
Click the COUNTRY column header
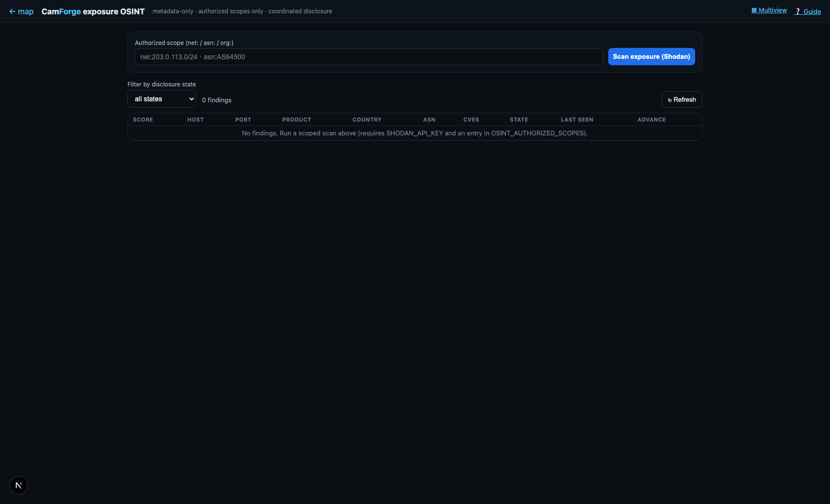(367, 120)
